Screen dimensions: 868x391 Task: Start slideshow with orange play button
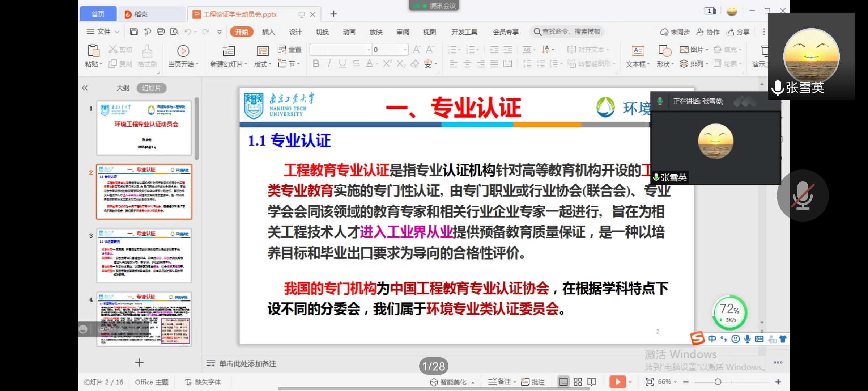click(x=618, y=382)
